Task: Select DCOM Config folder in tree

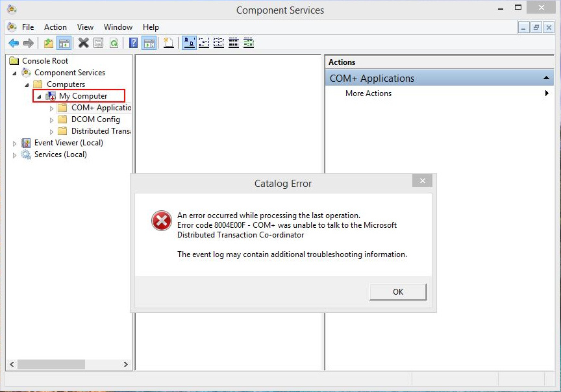Action: tap(95, 119)
